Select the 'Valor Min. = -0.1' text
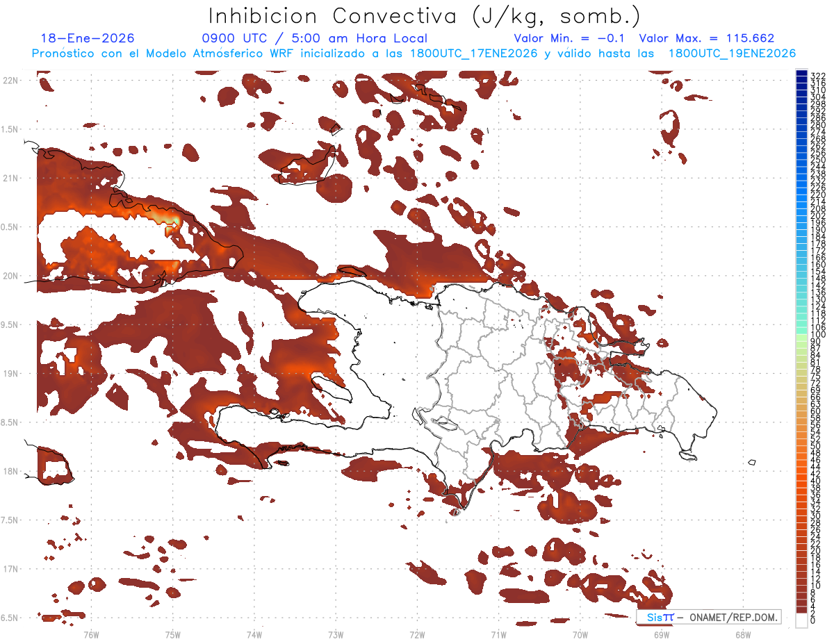This screenshot has height=644, width=834. 569,38
